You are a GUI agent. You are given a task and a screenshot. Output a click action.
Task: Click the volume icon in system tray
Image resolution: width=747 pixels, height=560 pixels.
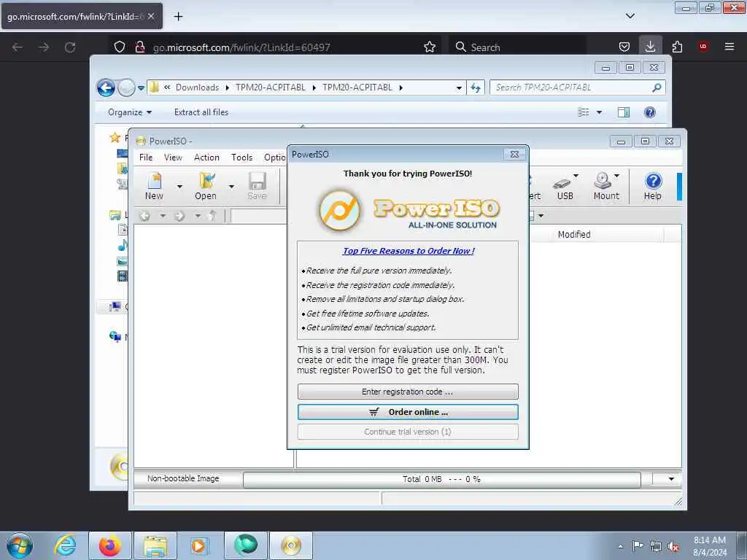click(673, 547)
